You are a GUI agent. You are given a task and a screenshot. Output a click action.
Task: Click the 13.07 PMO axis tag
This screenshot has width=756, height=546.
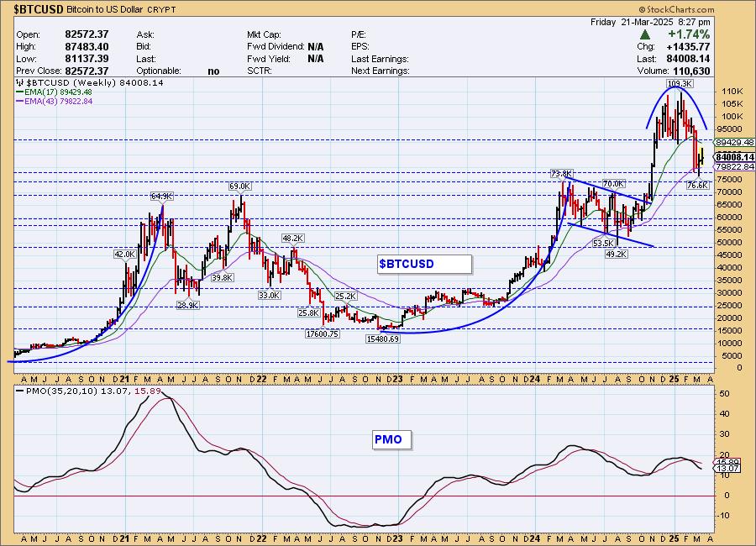coord(728,469)
